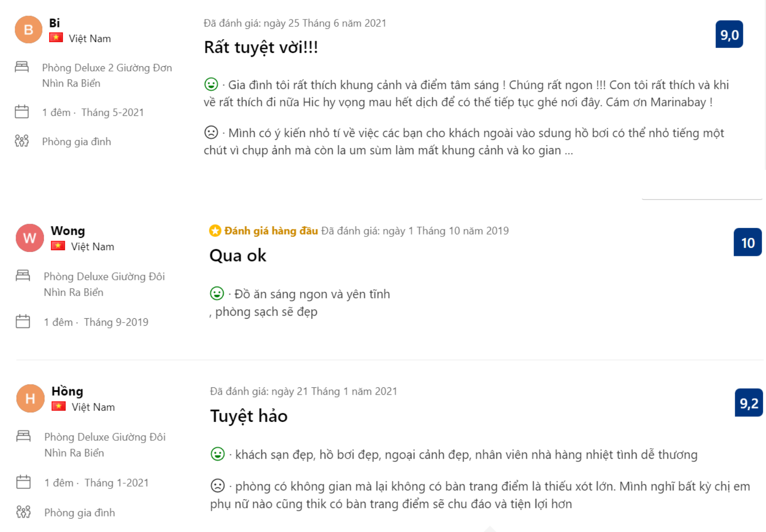Click the 10 score badge

click(x=747, y=243)
